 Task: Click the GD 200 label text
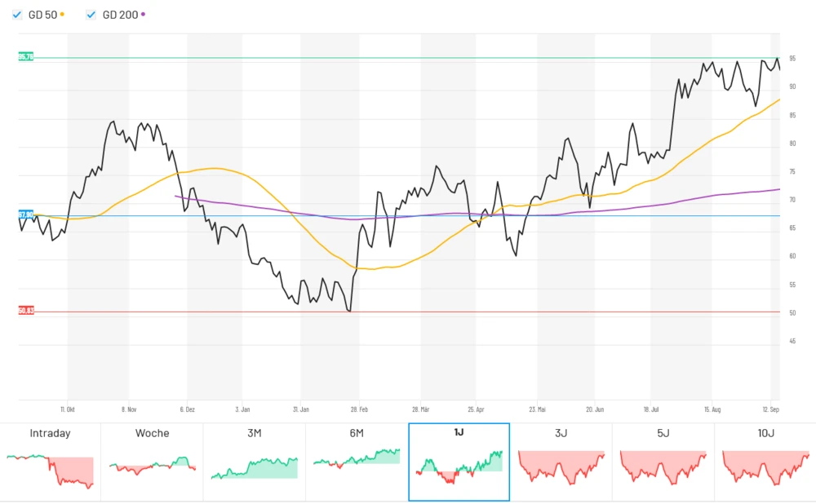coord(120,15)
